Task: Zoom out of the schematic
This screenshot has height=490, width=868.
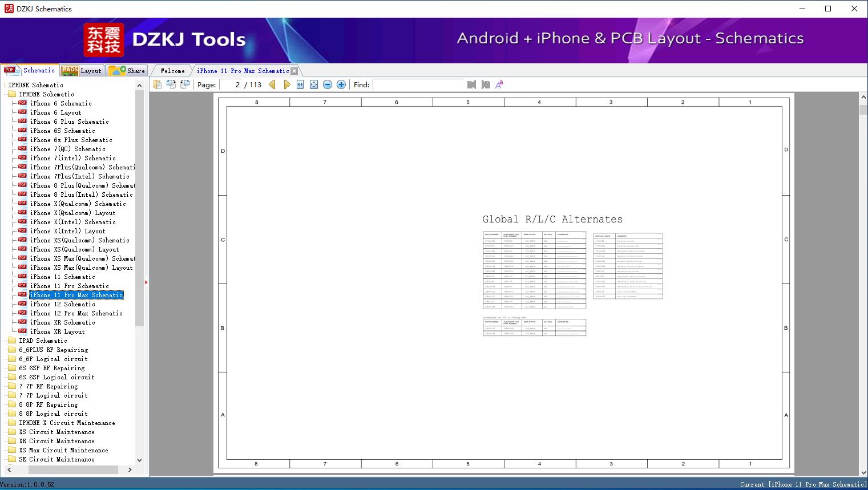Action: (x=328, y=84)
